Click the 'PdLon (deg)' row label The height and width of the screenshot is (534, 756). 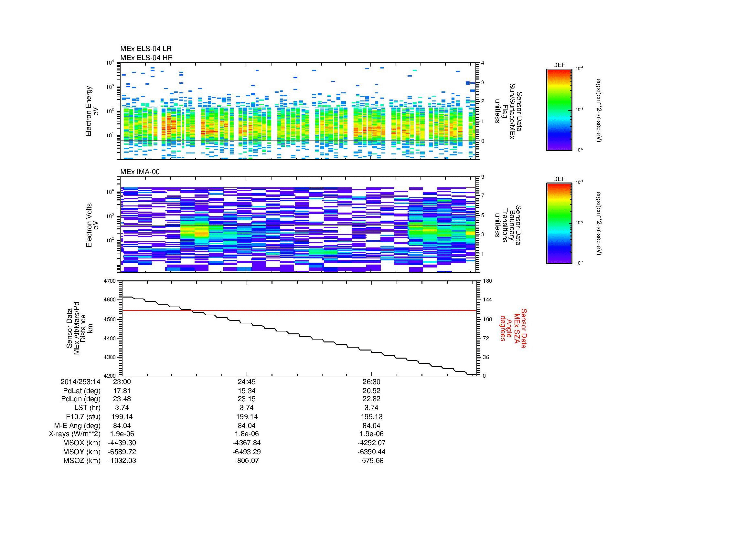point(81,399)
